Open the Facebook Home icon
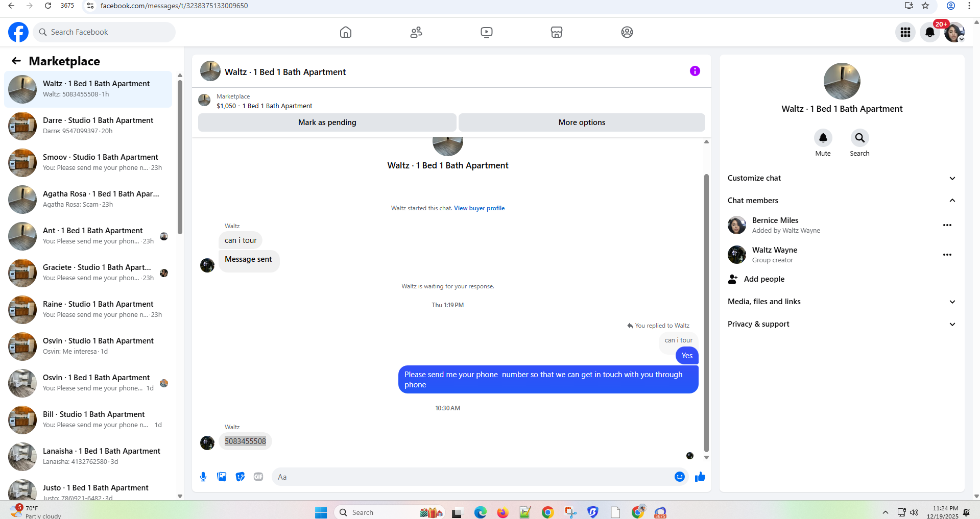980x519 pixels. pyautogui.click(x=346, y=32)
